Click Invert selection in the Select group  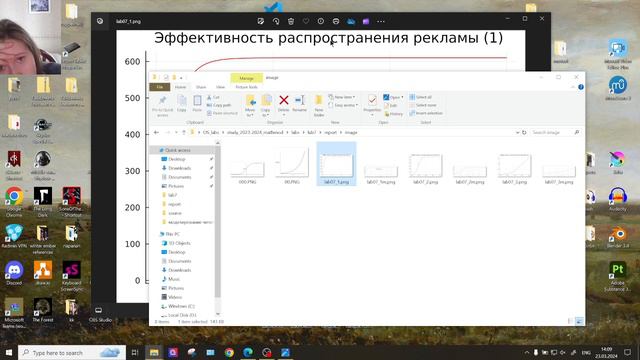pos(426,113)
